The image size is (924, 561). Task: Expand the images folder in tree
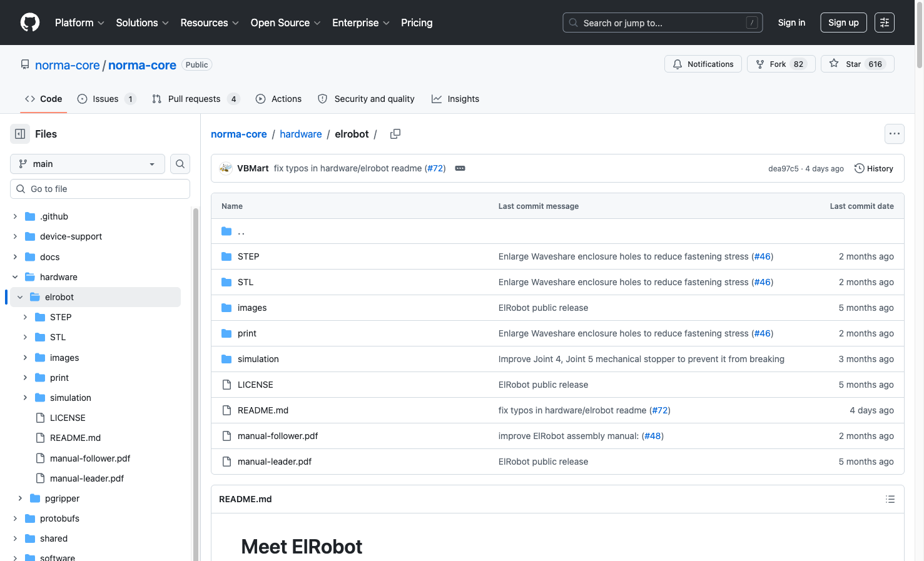click(x=25, y=358)
